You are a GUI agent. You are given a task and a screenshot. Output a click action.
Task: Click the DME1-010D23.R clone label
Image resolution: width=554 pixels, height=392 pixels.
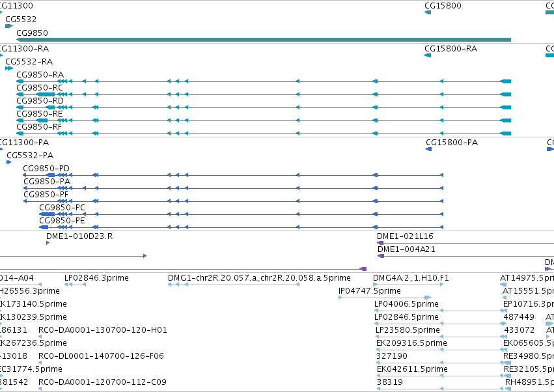coord(79,236)
